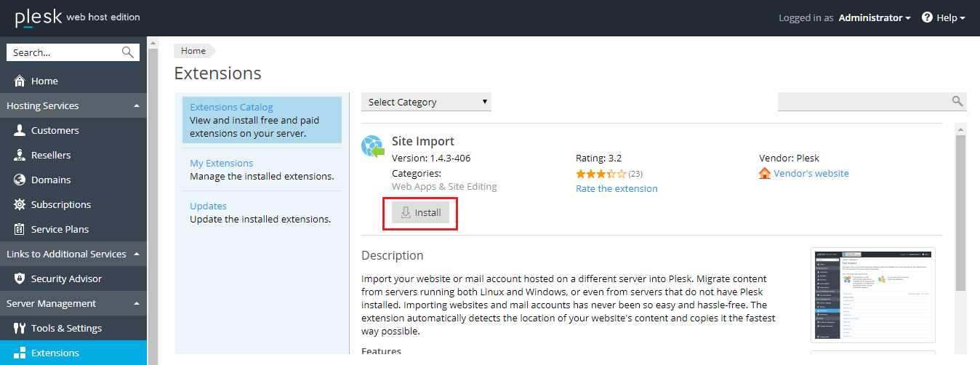
Task: Click the catalog search magnifier icon
Action: coord(957,101)
